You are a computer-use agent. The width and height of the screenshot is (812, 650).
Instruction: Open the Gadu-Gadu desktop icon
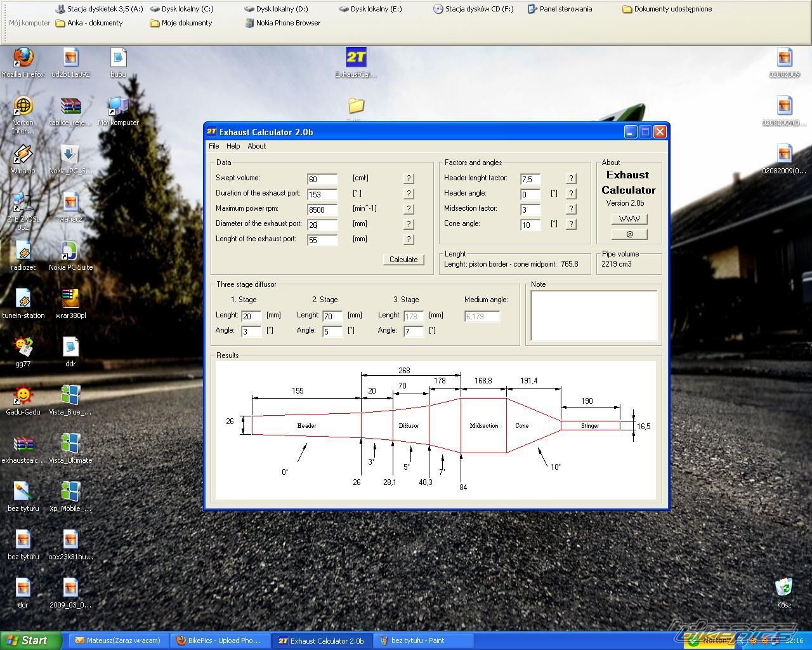pos(23,395)
